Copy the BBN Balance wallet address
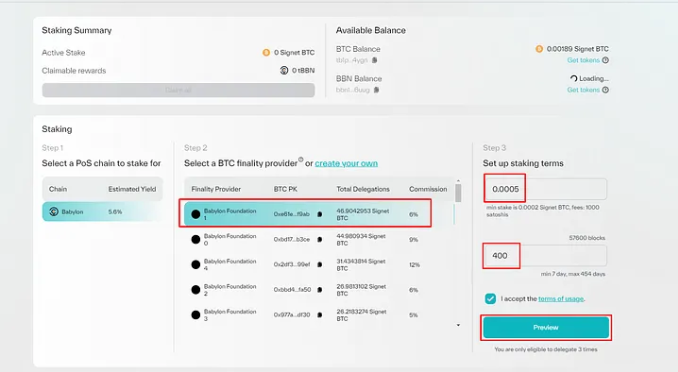This screenshot has height=372, width=678. pos(377,90)
